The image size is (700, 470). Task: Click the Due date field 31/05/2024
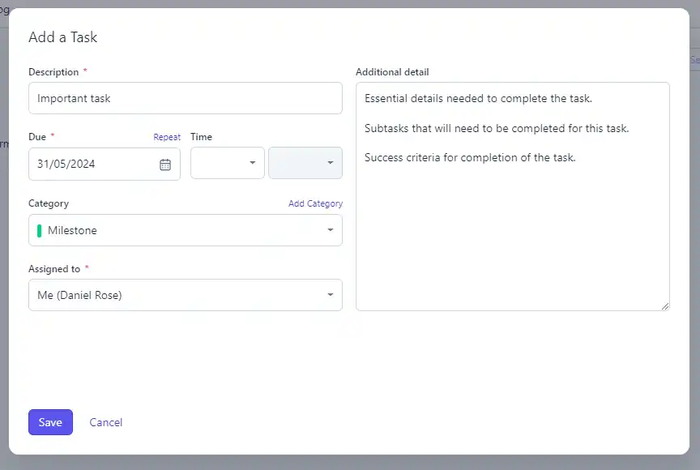pos(104,164)
